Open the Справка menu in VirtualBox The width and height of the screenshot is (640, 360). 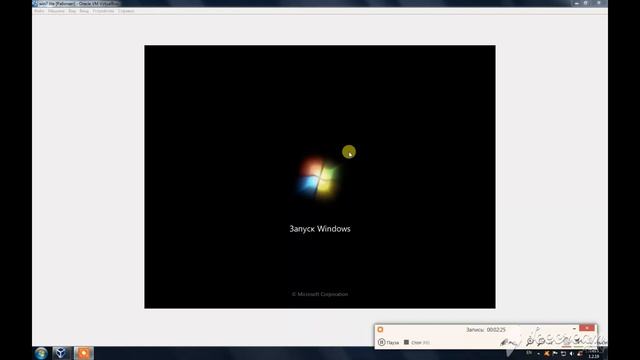(126, 11)
